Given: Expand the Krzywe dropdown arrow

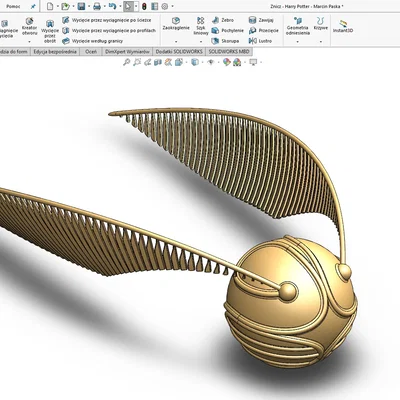Looking at the screenshot, I should [321, 42].
